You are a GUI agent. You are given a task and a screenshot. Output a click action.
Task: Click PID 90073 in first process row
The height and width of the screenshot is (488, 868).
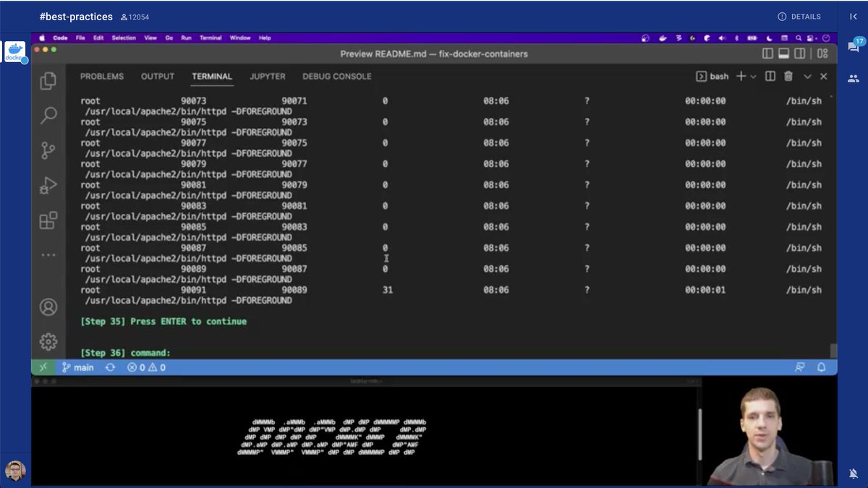194,101
